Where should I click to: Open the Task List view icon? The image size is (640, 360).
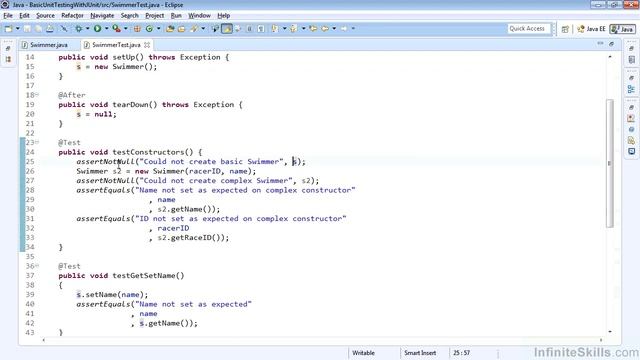(x=631, y=60)
